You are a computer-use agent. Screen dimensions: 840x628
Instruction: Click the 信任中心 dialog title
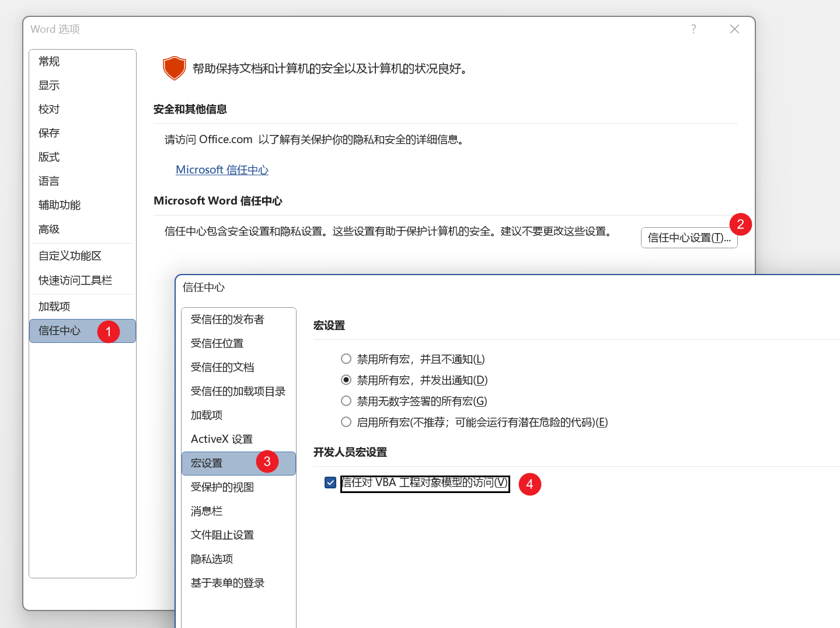pos(204,287)
